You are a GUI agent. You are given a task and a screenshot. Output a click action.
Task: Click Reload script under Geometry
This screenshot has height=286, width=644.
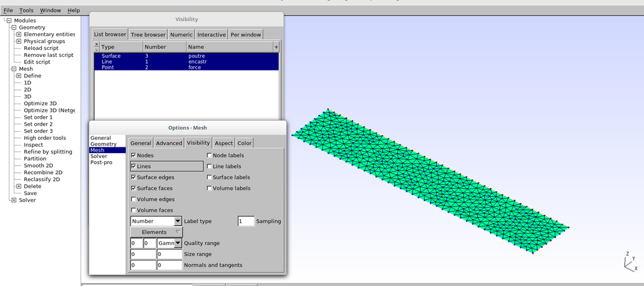click(41, 48)
